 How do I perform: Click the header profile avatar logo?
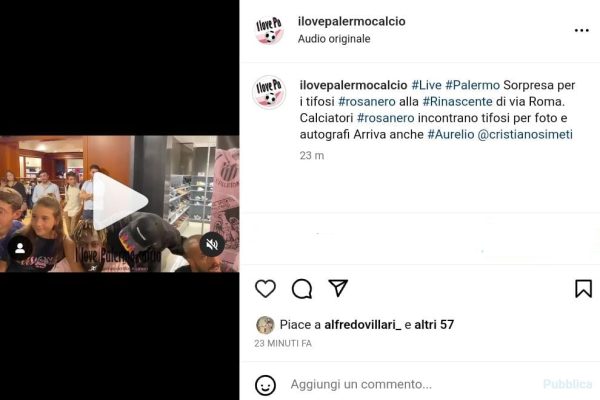point(269,30)
